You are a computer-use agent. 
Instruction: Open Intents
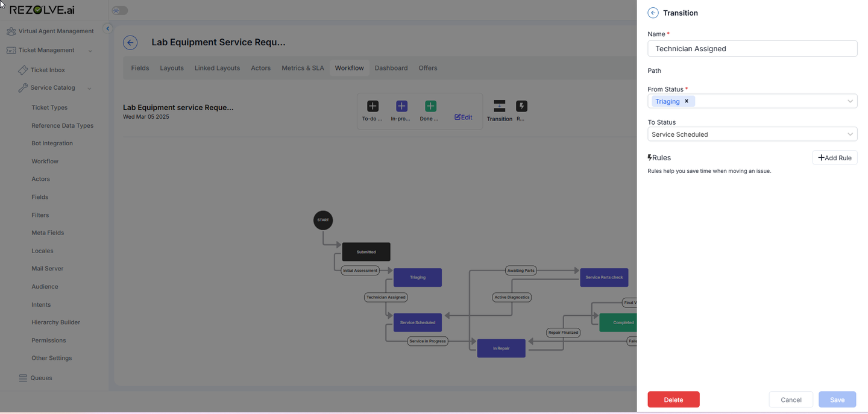[x=41, y=305]
